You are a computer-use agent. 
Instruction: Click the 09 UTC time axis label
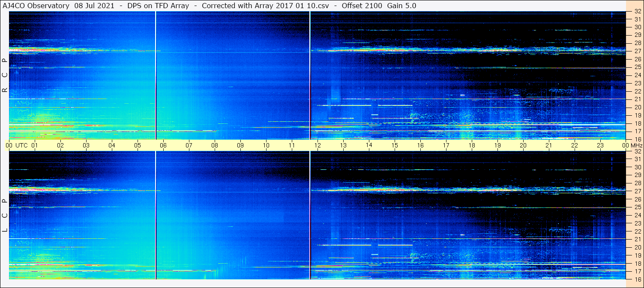240,145
